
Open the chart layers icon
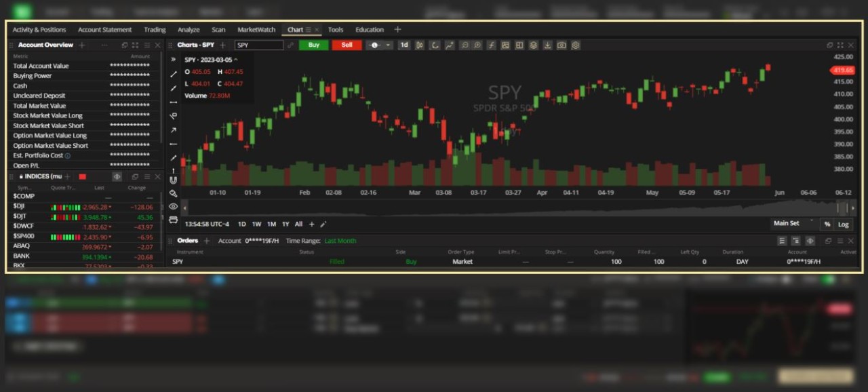click(534, 45)
